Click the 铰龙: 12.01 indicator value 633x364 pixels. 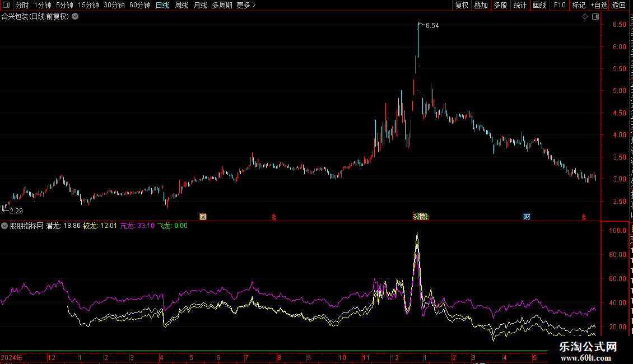pyautogui.click(x=100, y=226)
